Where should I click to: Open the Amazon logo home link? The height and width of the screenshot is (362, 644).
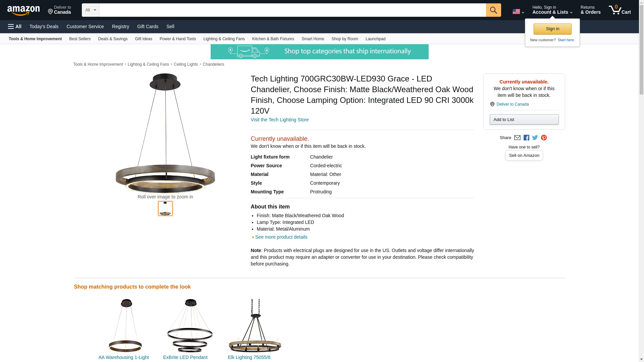(23, 10)
